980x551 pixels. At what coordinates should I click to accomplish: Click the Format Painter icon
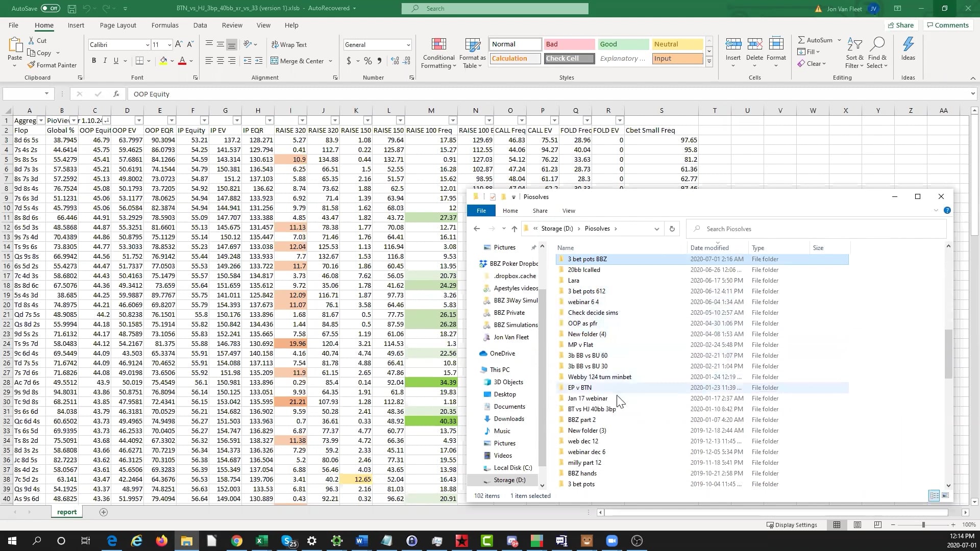32,65
